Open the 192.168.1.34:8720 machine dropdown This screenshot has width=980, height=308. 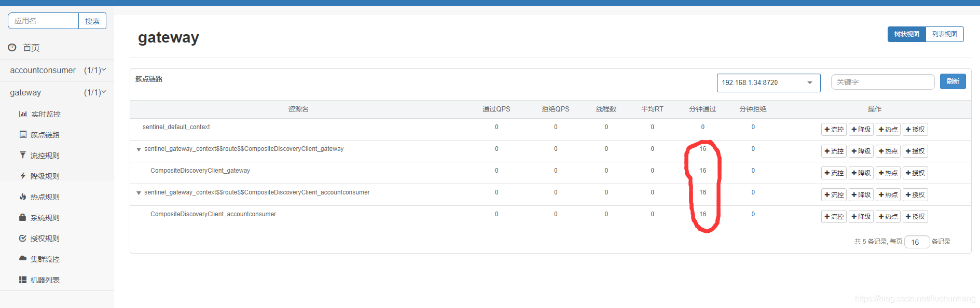[768, 83]
